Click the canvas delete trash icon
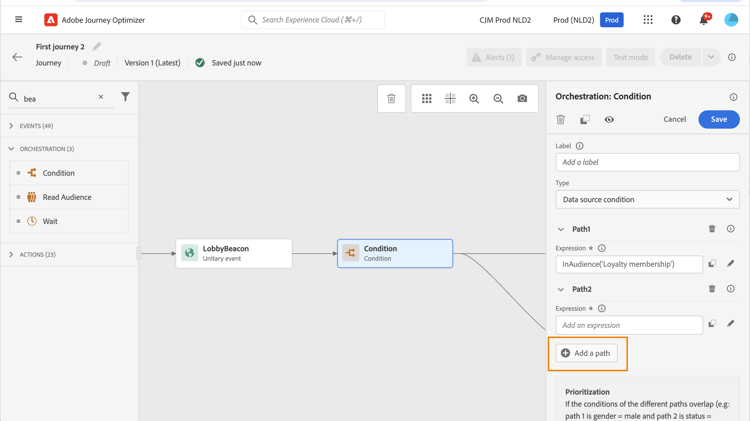Screen dimensions: 750x421 [x=391, y=98]
